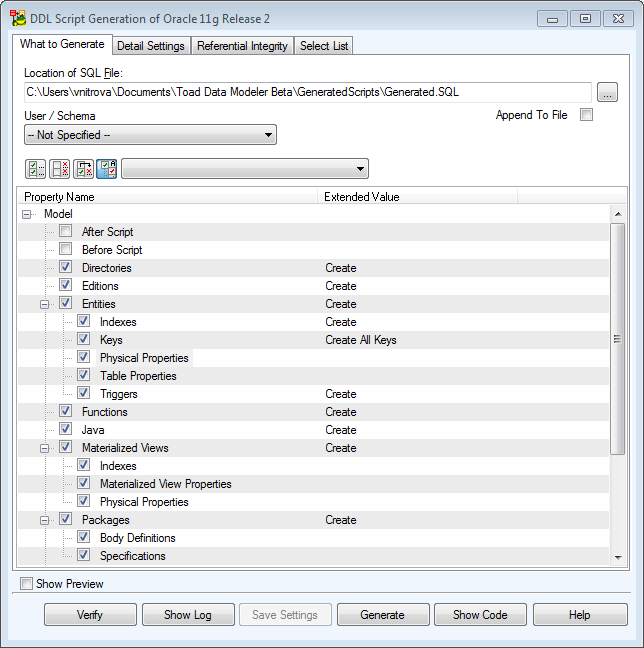The image size is (644, 648).
Task: Click the 'Create All Keys' extended value
Action: coord(361,340)
